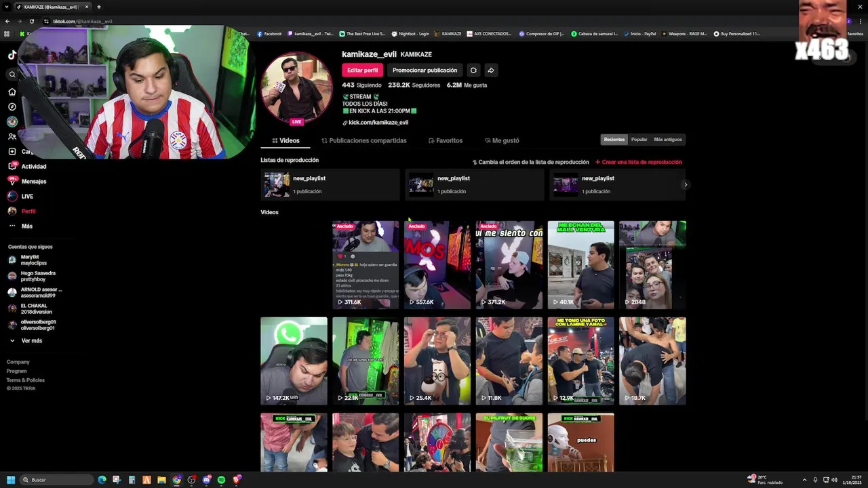Open the WhatsApp video with 147.2K views

[294, 361]
